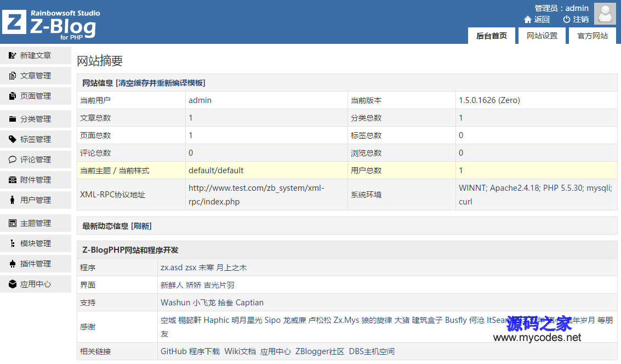This screenshot has height=364, width=621.
Task: Open 标签管理 in the sidebar
Action: click(36, 139)
